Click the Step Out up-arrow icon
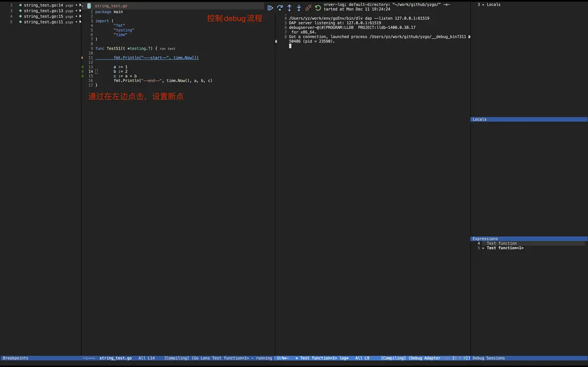 coord(290,8)
